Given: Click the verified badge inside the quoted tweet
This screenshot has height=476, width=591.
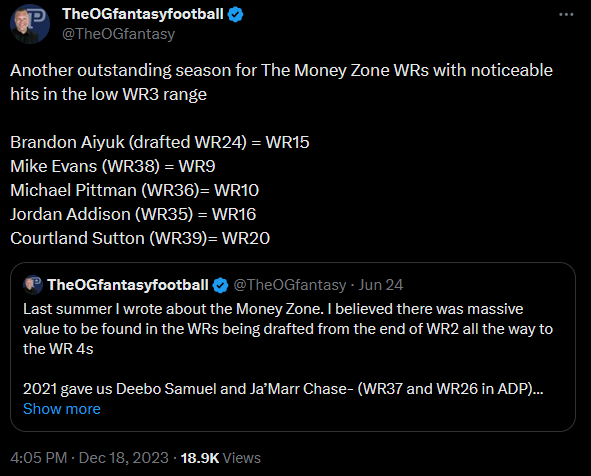Looking at the screenshot, I should (220, 285).
